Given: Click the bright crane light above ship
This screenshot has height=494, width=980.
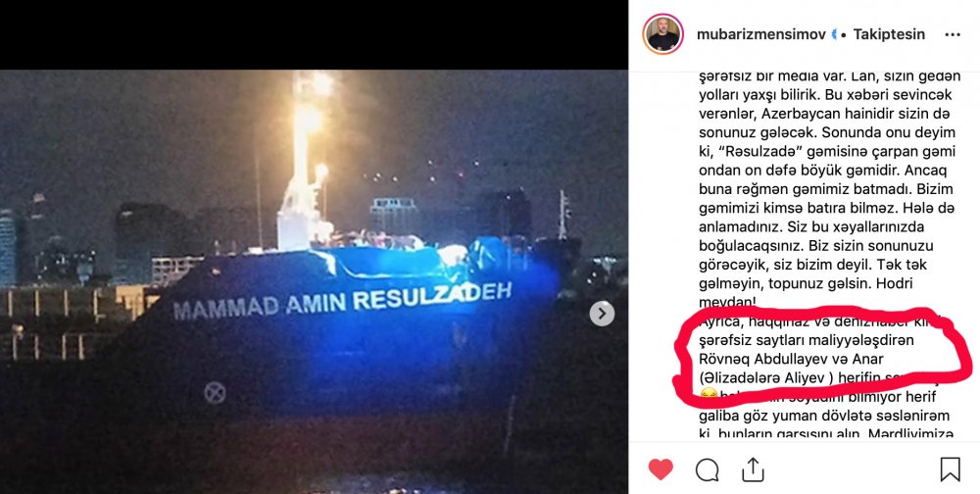Looking at the screenshot, I should pos(309,119).
